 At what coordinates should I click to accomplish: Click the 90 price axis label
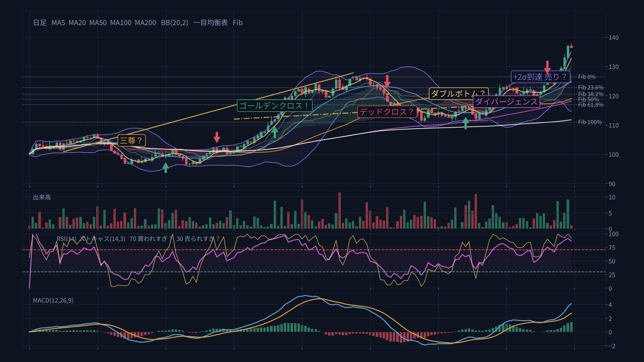(612, 184)
